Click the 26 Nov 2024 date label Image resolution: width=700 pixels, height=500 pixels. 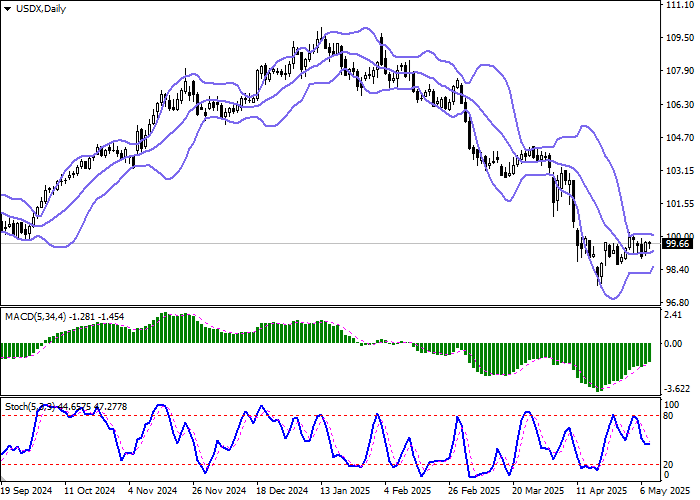tap(219, 492)
